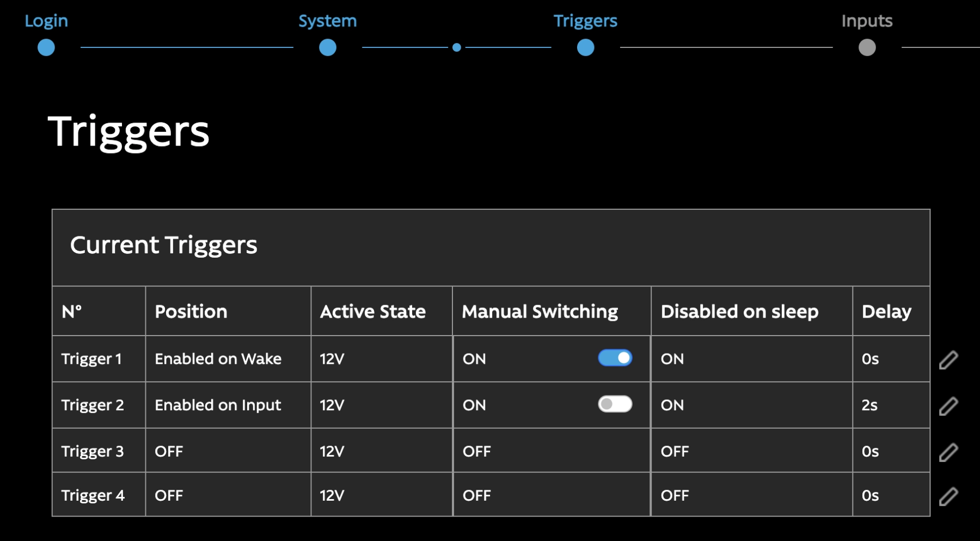Screen dimensions: 980x541
Task: Edit Trigger 1 with pencil icon
Action: click(x=948, y=360)
